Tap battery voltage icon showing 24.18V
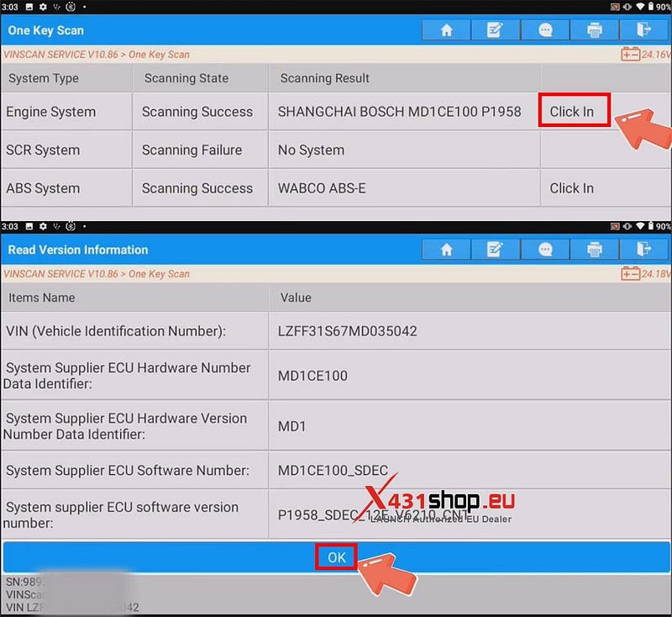Viewport: 672px width, 617px height. click(x=631, y=273)
